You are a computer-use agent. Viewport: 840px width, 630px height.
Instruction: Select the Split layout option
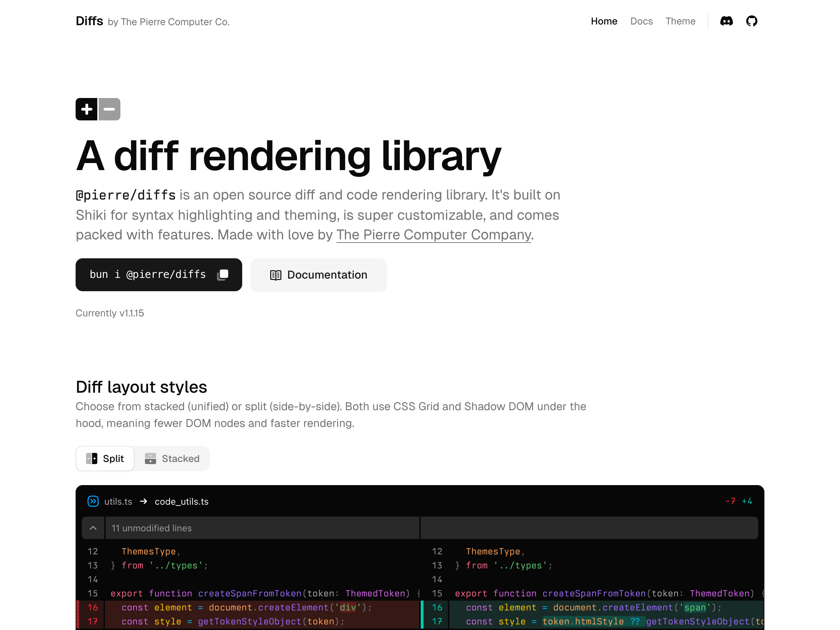(x=113, y=458)
